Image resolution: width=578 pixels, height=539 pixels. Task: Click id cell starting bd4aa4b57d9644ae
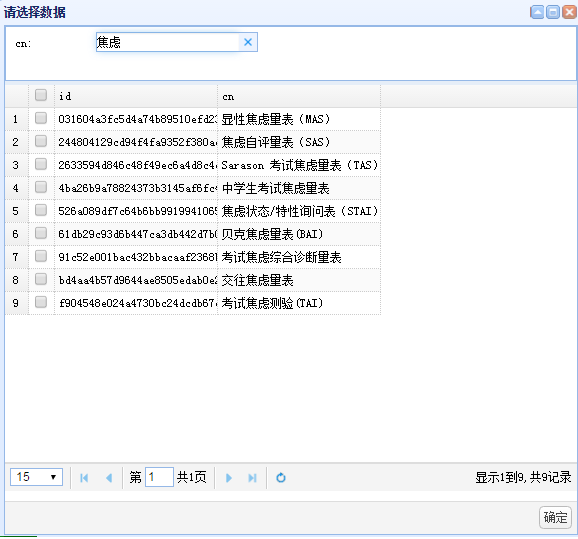[136, 280]
